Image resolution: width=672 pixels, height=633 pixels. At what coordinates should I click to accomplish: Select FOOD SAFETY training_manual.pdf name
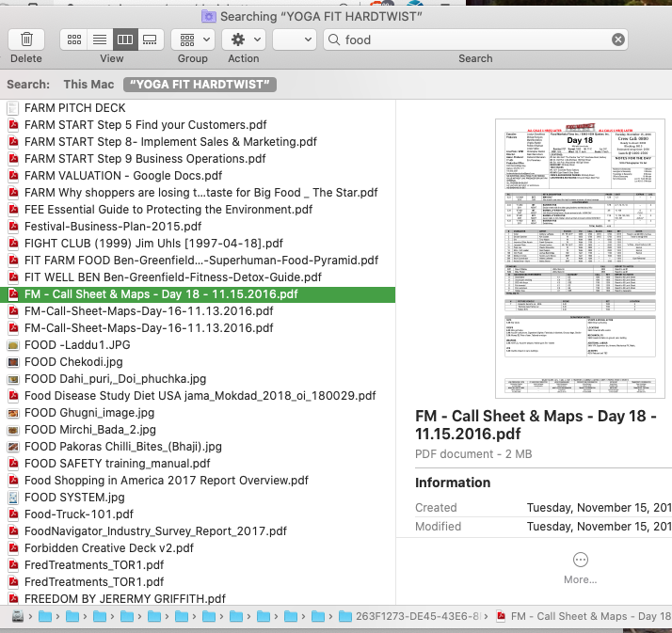click(118, 464)
